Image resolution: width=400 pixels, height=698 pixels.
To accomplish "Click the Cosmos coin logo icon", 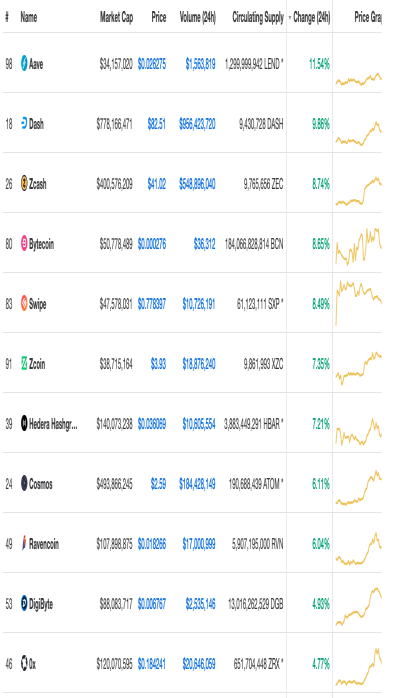I will tap(24, 483).
